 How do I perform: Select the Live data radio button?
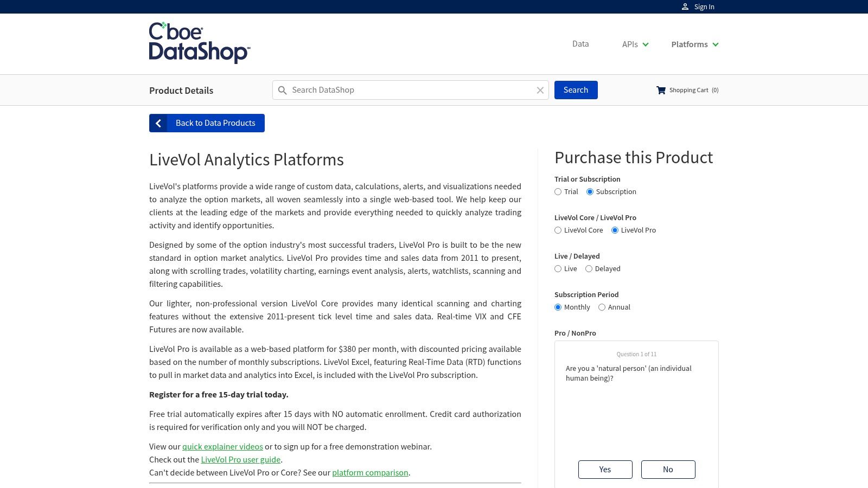[558, 269]
